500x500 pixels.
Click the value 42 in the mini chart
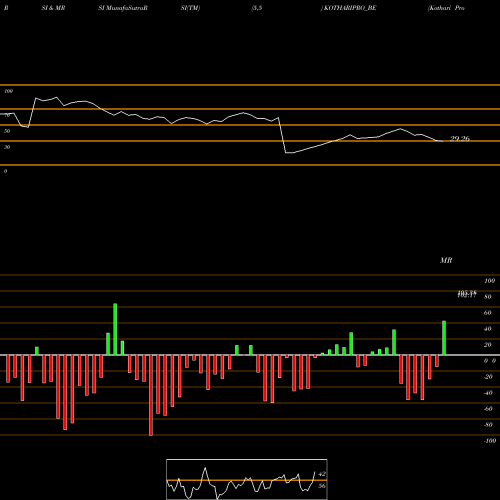(322, 474)
